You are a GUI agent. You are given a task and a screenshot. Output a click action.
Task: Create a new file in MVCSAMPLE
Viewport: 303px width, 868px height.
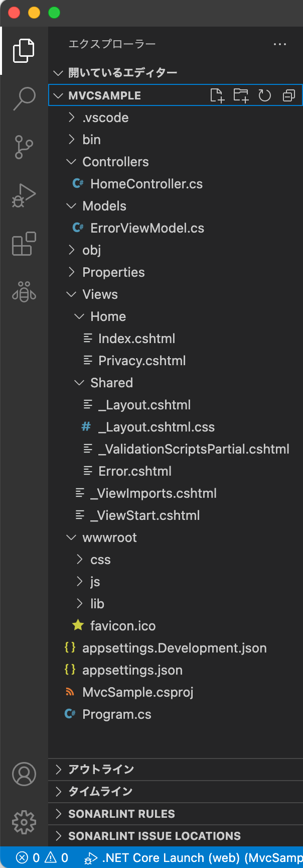point(217,95)
